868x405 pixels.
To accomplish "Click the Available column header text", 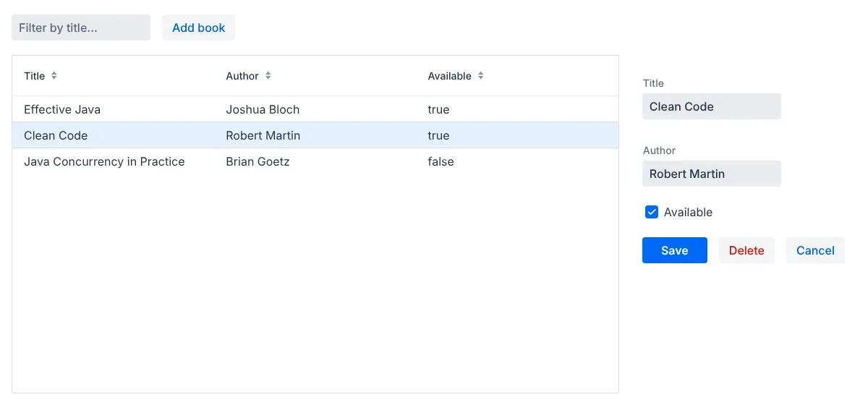I will tap(449, 76).
